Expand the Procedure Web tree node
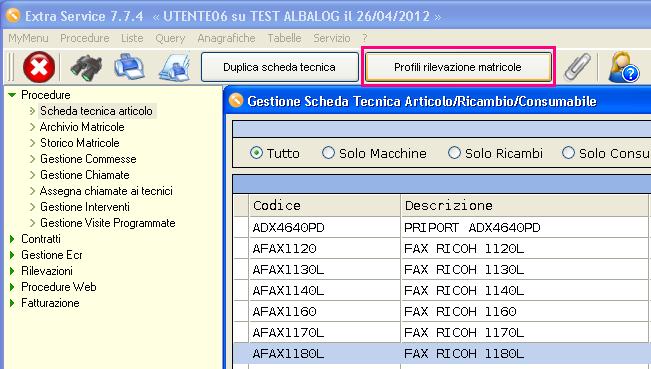This screenshot has width=651, height=369. pos(12,286)
